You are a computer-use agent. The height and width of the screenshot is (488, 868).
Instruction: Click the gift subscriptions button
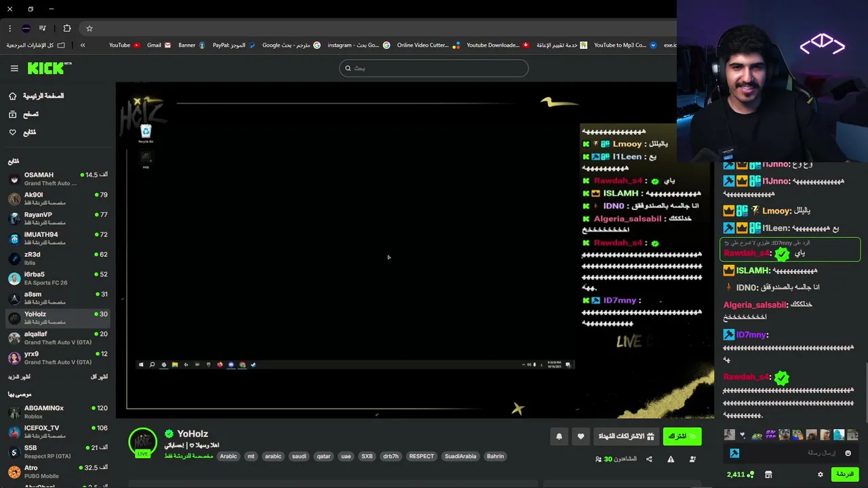pos(626,436)
